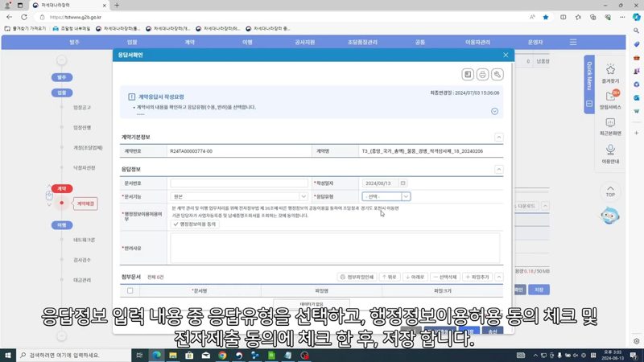This screenshot has height=362, width=644.
Task: Click the Copilot icon in Edge sidebar
Action: click(637, 17)
